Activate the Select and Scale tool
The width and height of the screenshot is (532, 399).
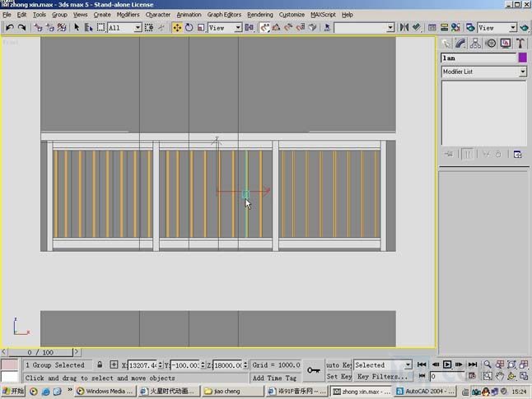(x=201, y=27)
